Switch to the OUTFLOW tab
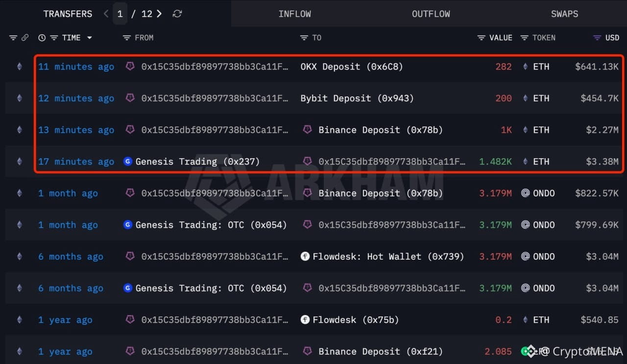This screenshot has width=627, height=364. [431, 14]
